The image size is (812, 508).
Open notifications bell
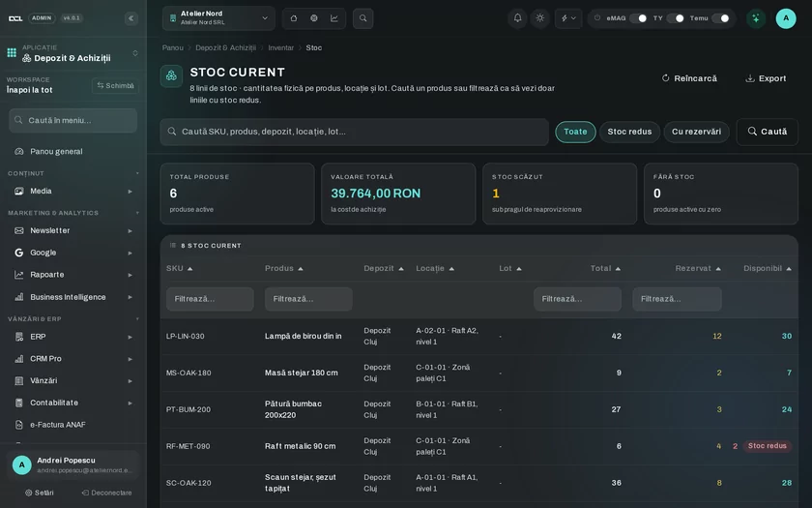[517, 18]
